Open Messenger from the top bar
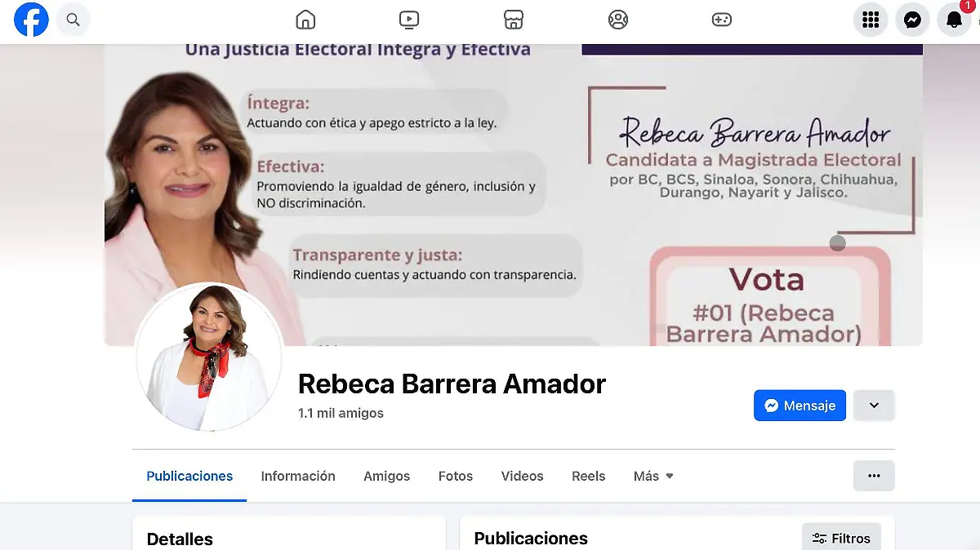The width and height of the screenshot is (980, 550). pos(912,20)
